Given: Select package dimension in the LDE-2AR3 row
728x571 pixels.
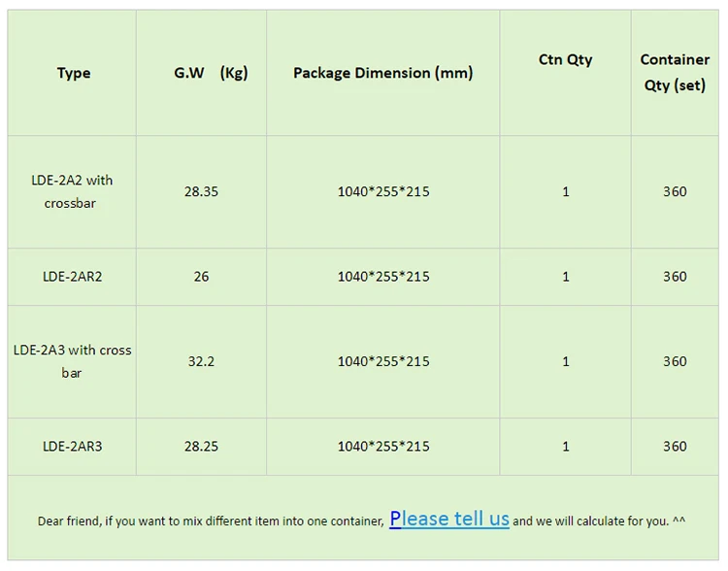Looking at the screenshot, I should (383, 447).
